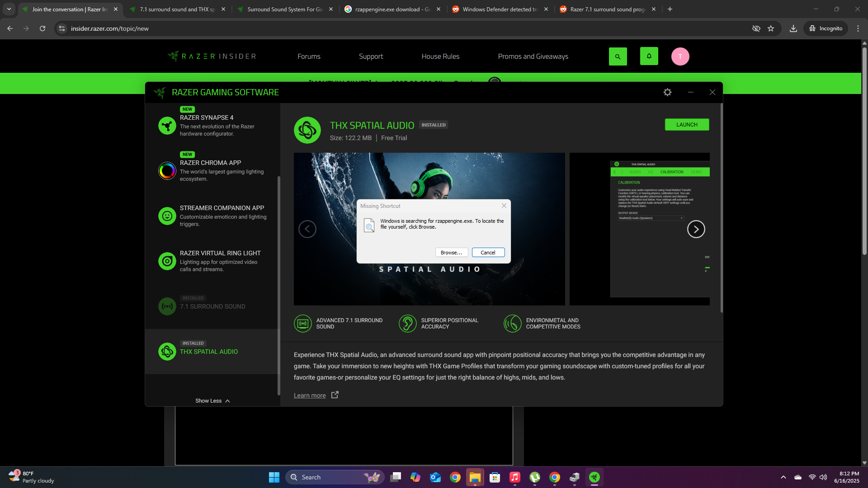
Task: Click the Spatial Audio hero image
Action: click(429, 229)
